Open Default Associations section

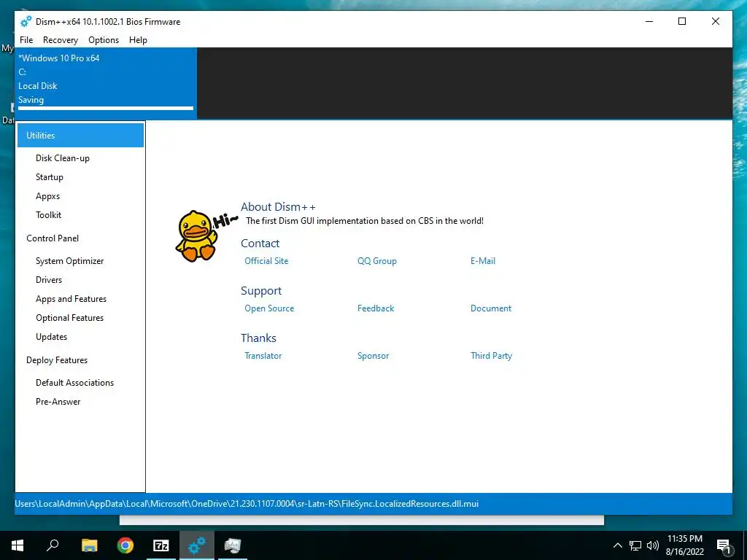pyautogui.click(x=75, y=383)
